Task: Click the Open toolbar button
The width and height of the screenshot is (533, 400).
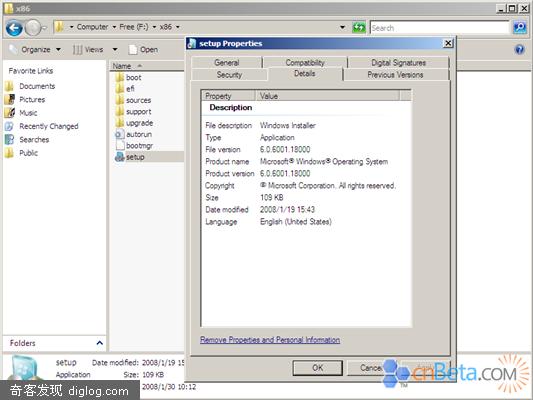Action: [x=143, y=50]
